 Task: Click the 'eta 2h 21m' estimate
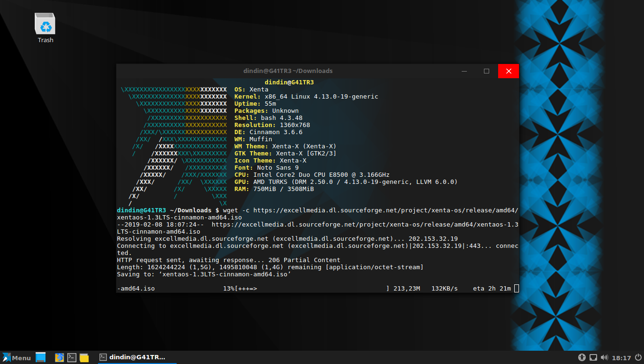tap(492, 289)
